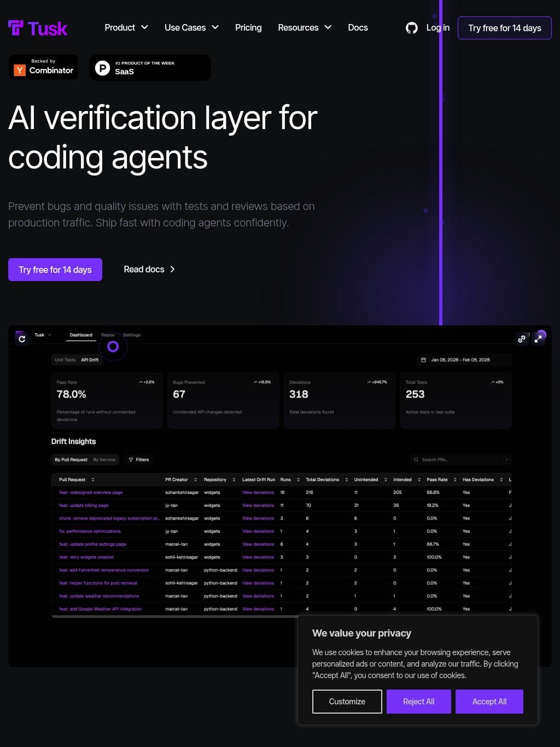Image resolution: width=560 pixels, height=747 pixels.
Task: Expand the Product dropdown menu
Action: pyautogui.click(x=126, y=27)
